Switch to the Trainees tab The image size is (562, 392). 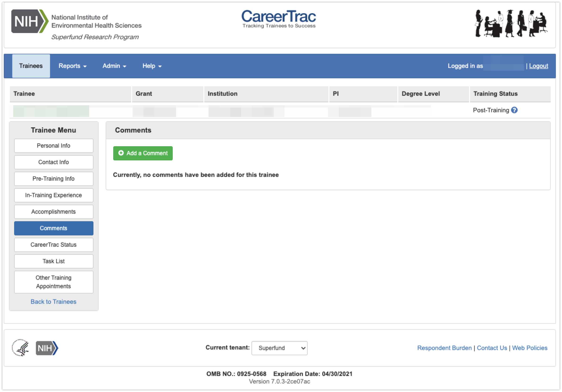pyautogui.click(x=31, y=66)
